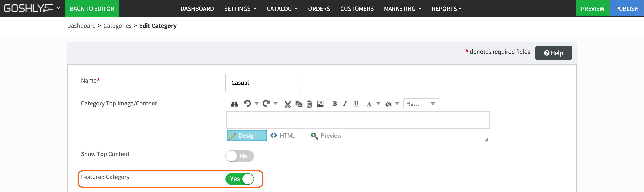Open the paragraph style dropdown box
The image size is (644, 192).
tap(421, 104)
